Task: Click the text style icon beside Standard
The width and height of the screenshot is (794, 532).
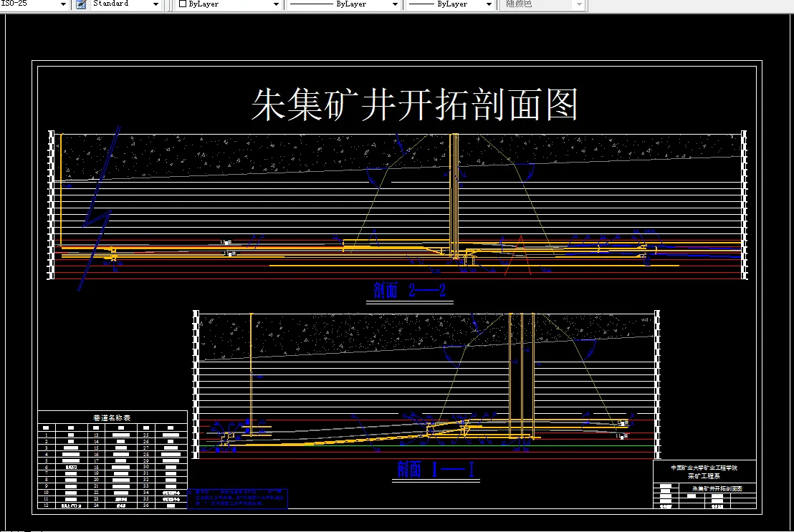Action: (81, 4)
